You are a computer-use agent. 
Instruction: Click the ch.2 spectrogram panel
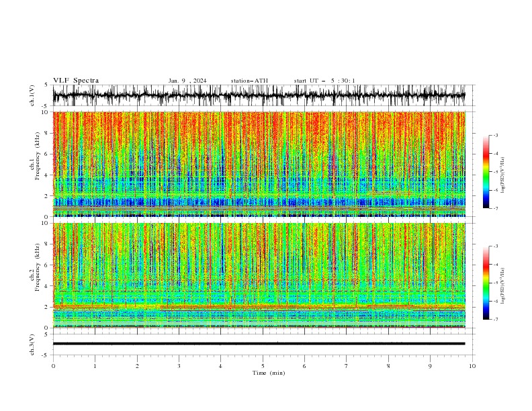[x=259, y=275]
